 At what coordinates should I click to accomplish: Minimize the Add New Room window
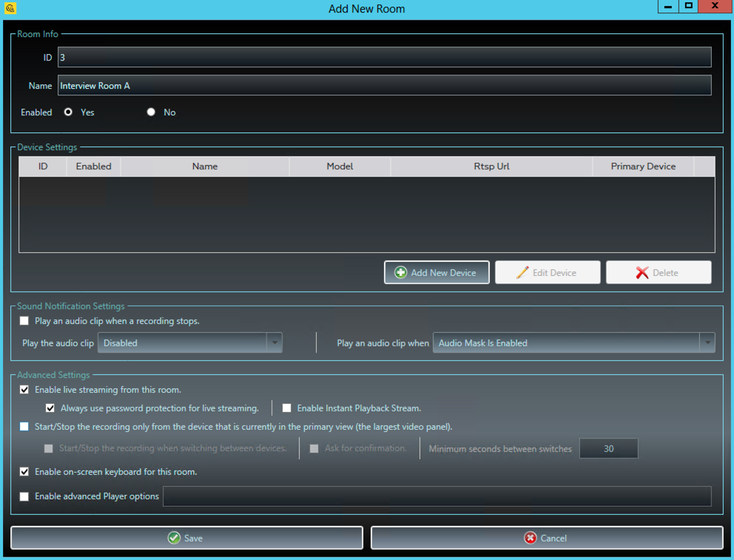coord(668,7)
